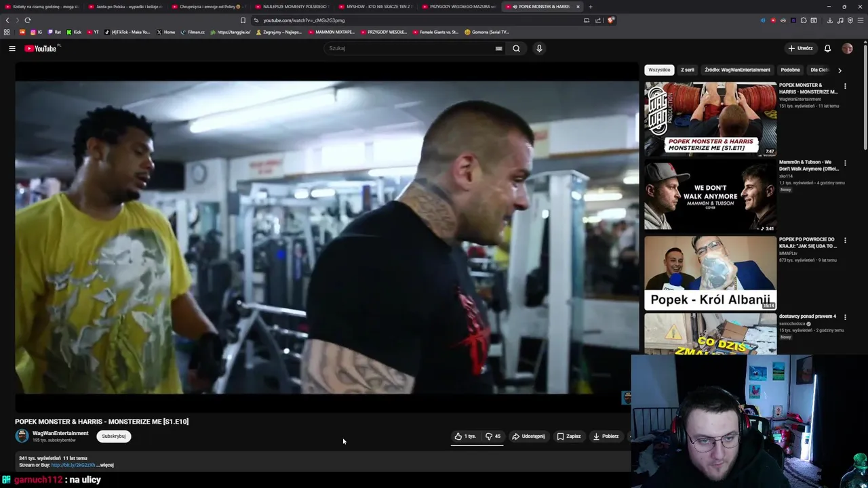Switch to MYSHOW - Kto nie skacze tab
Screen dimensions: 868x488
click(x=375, y=7)
